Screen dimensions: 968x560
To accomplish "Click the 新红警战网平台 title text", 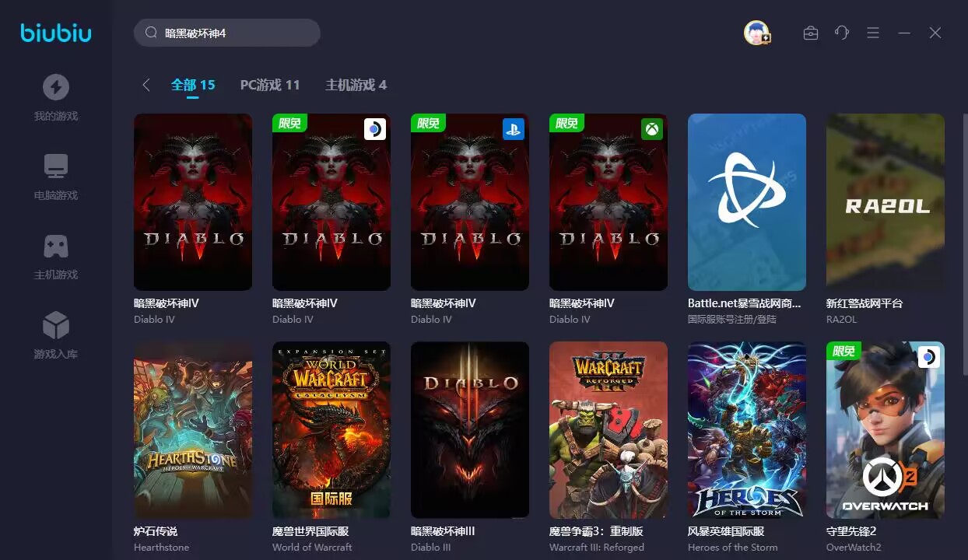I will [865, 303].
